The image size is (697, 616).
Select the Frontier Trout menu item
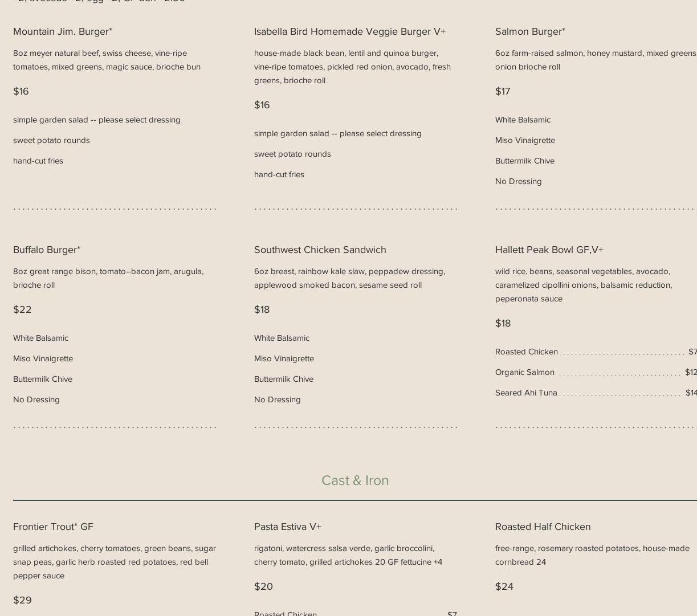pyautogui.click(x=53, y=527)
